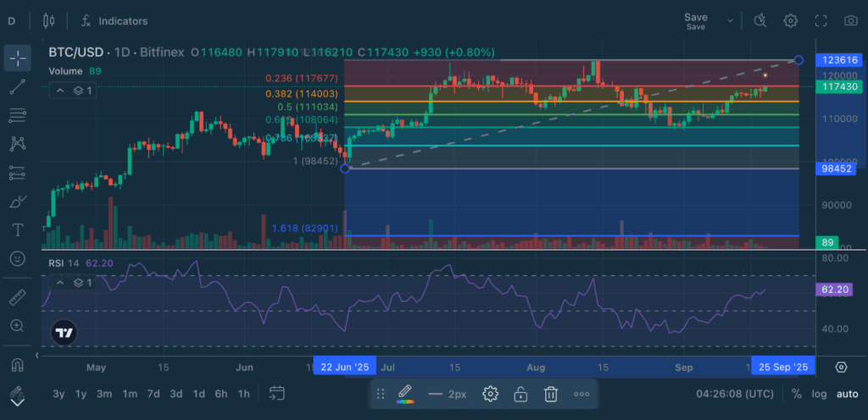Viewport: 868px width, 420px height.
Task: Switch to the 1y time range
Action: 81,394
